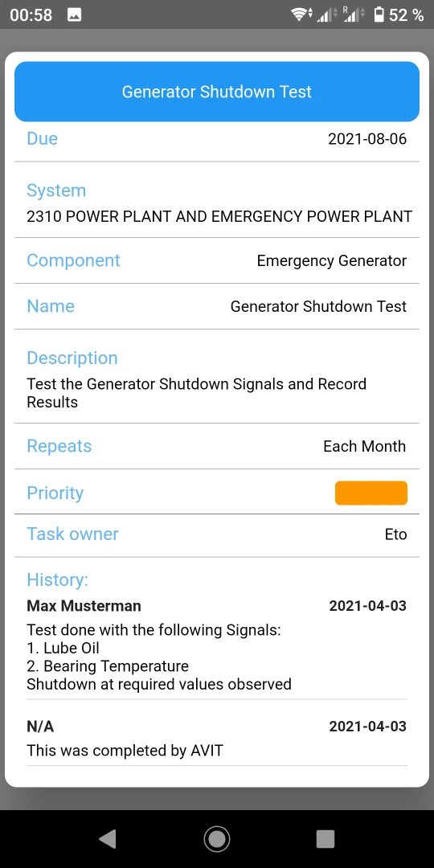Tap the Component Emergency Generator value
The width and height of the screenshot is (434, 868).
pos(332,260)
